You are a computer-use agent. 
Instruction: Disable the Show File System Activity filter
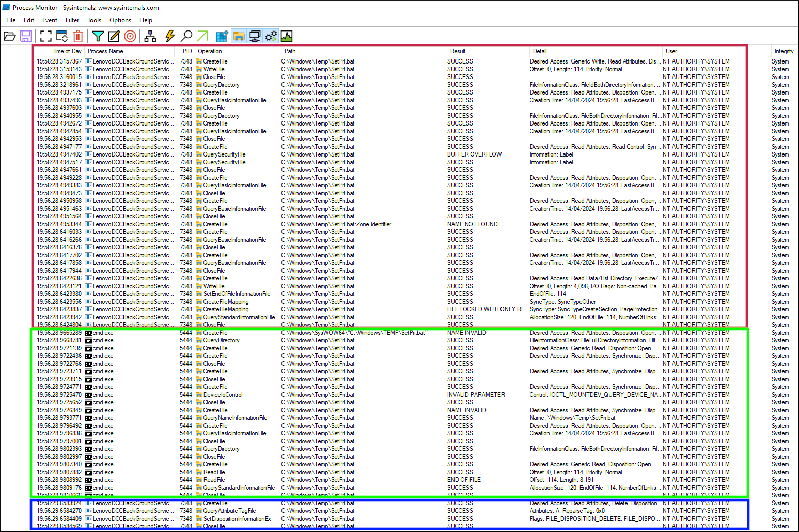[x=238, y=36]
